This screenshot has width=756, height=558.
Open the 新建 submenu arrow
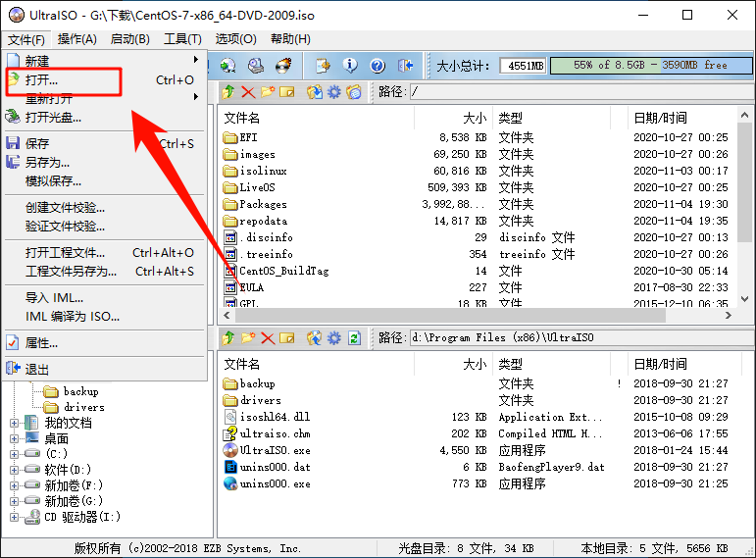point(196,59)
